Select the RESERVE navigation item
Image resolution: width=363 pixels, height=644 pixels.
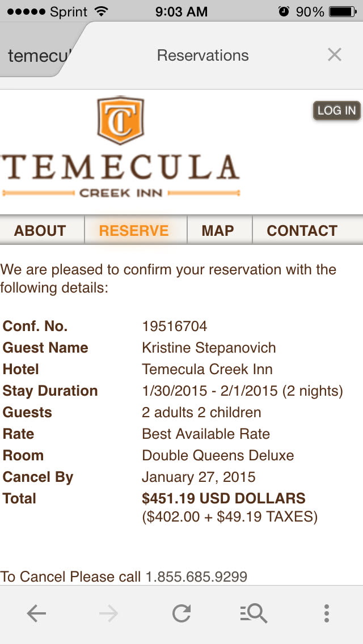(134, 231)
